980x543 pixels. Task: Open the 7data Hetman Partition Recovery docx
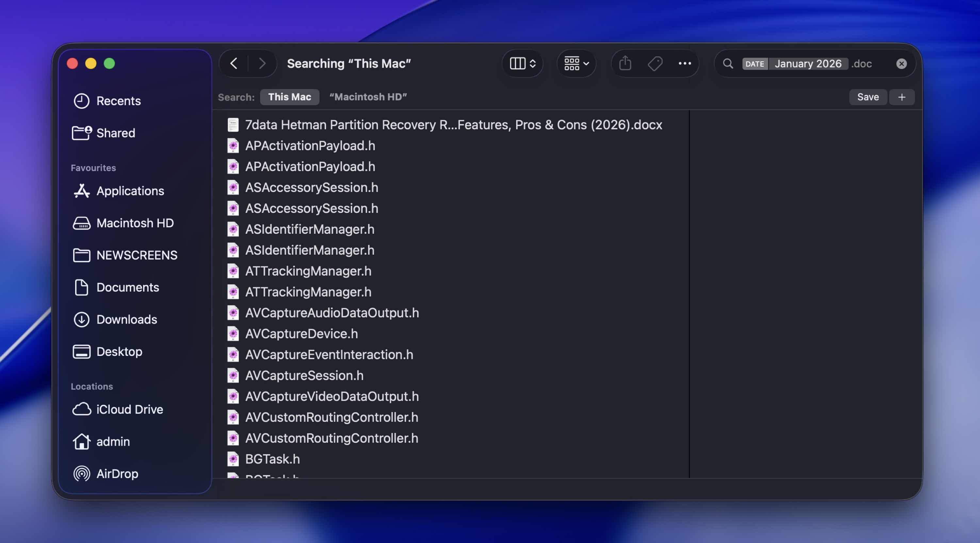point(453,124)
